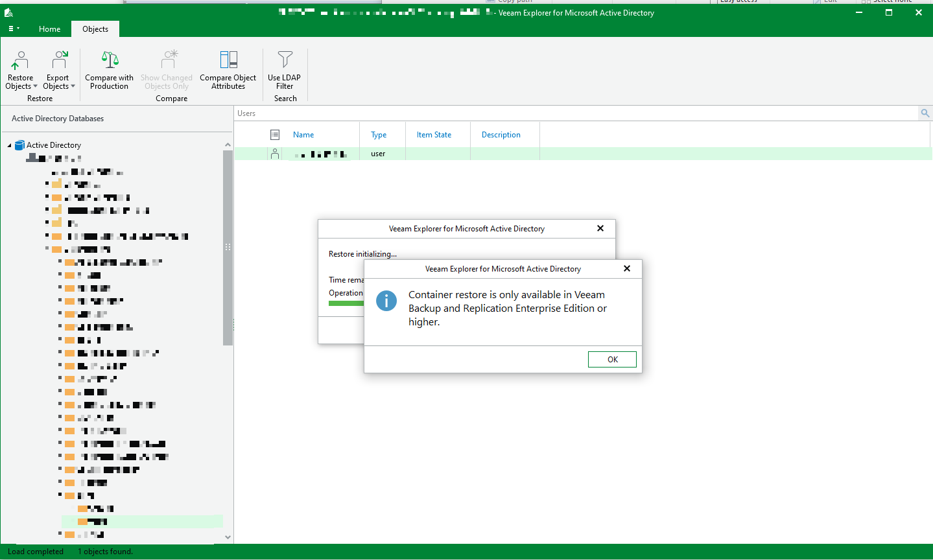Click the 'user' type cell in the list
This screenshot has width=933, height=560.
tap(378, 154)
